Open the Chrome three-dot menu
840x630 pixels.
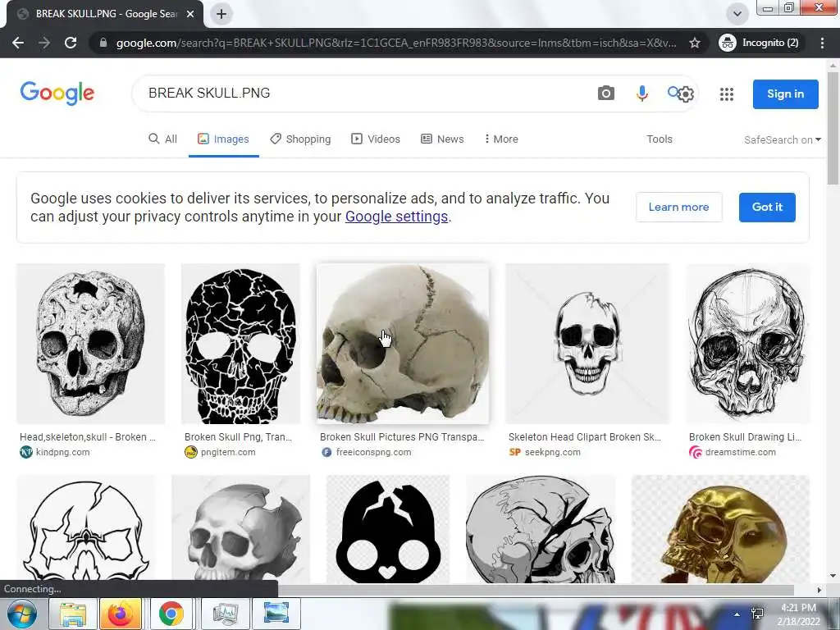(822, 43)
